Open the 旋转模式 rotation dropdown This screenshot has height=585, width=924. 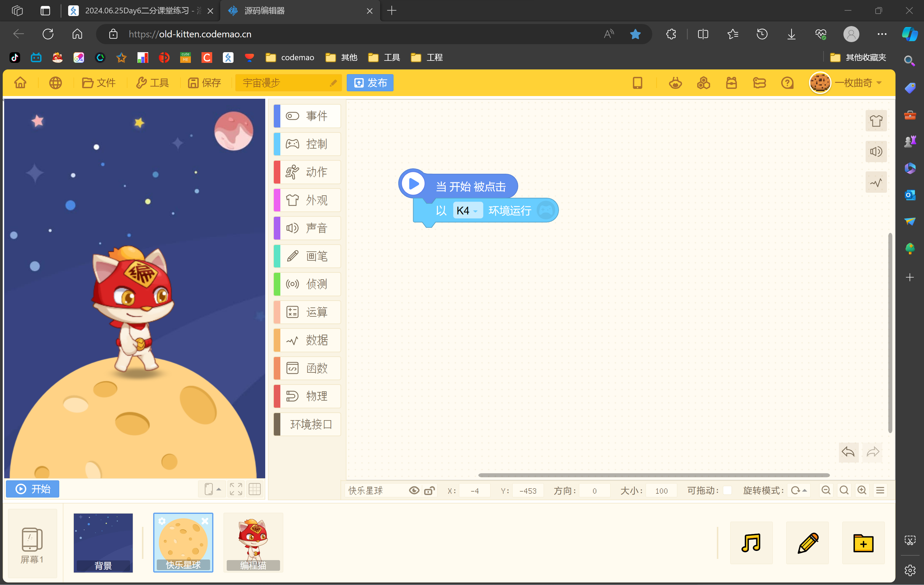point(799,490)
